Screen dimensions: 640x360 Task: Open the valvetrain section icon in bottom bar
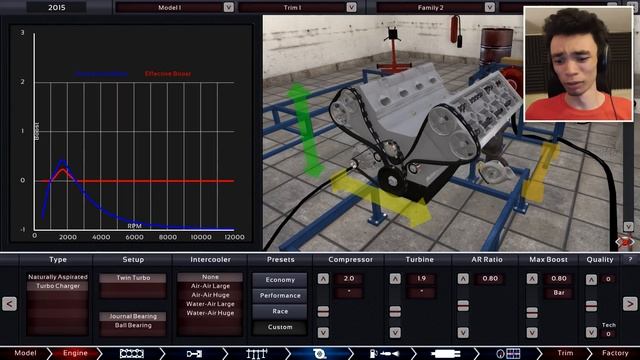[257, 353]
